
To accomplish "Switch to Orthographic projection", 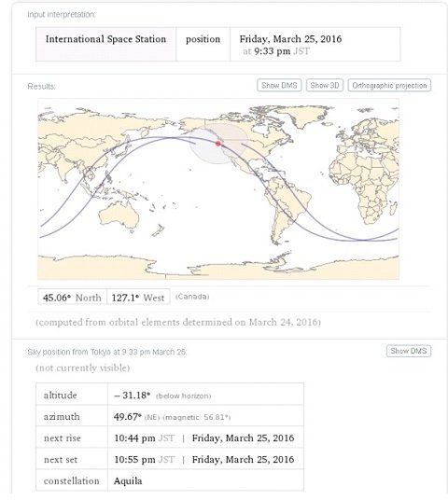I will [389, 86].
